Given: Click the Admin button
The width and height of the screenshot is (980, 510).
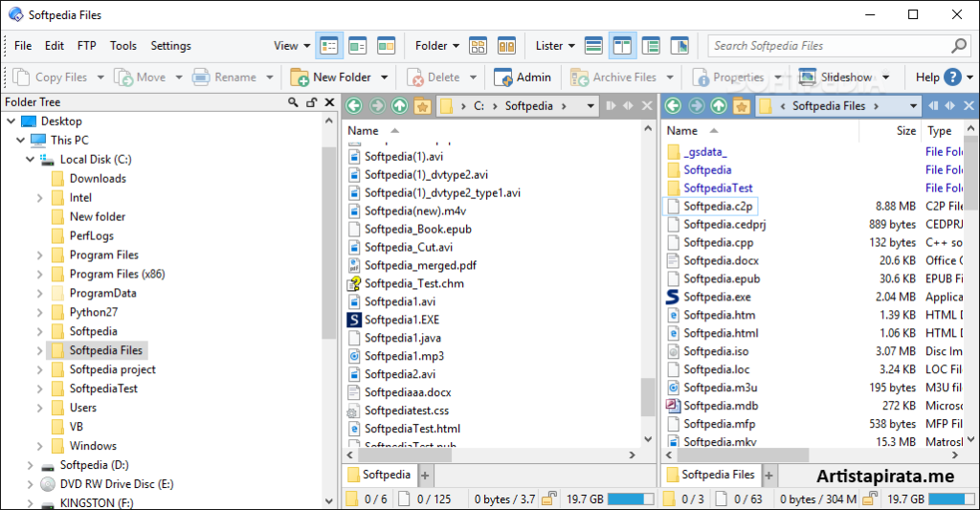Looking at the screenshot, I should coord(523,77).
